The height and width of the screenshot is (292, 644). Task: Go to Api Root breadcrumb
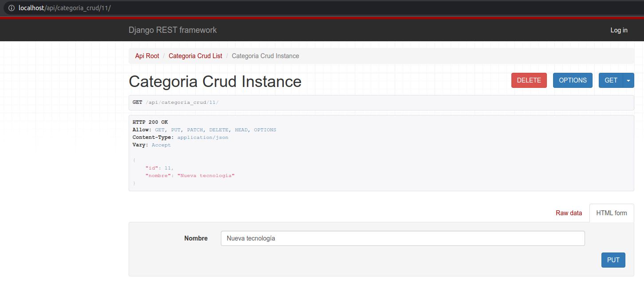(x=147, y=56)
